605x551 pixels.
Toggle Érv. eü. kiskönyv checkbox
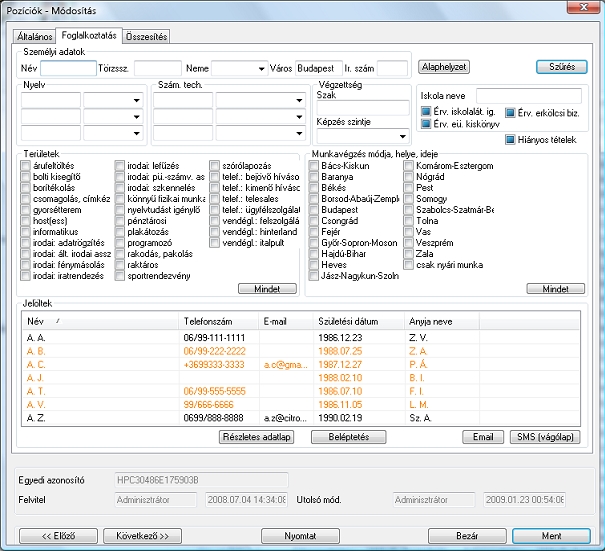[426, 123]
